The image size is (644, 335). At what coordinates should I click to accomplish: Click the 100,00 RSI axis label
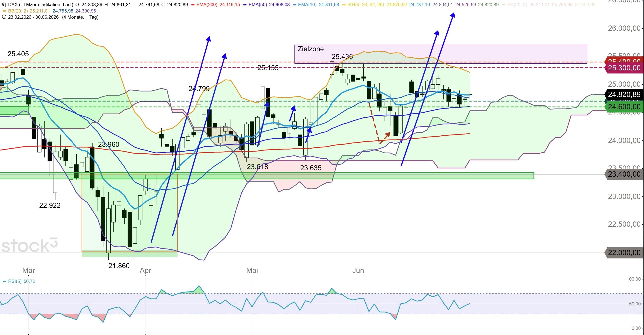[634, 279]
